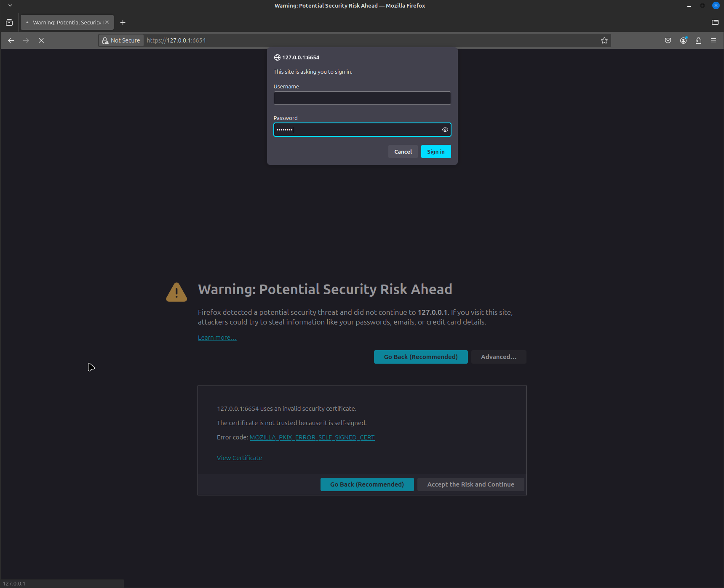Open the View Certificate link
Viewport: 724px width, 588px height.
click(x=239, y=458)
